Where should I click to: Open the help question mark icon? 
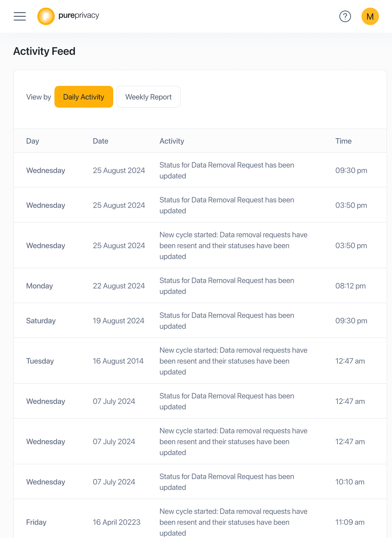pyautogui.click(x=345, y=16)
